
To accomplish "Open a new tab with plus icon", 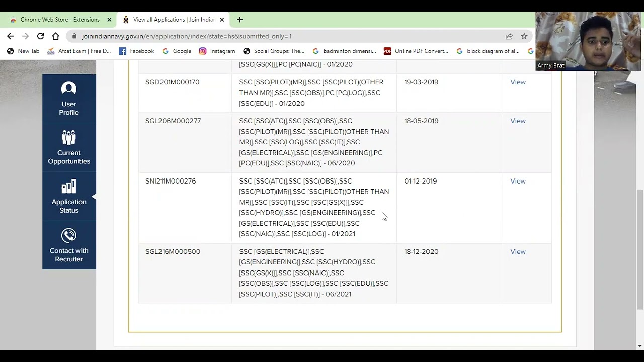I will [x=240, y=20].
